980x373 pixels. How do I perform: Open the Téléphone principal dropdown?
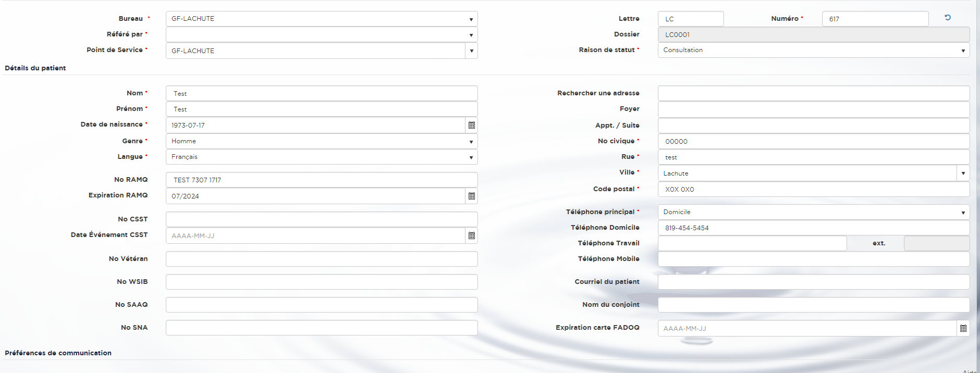click(x=813, y=212)
